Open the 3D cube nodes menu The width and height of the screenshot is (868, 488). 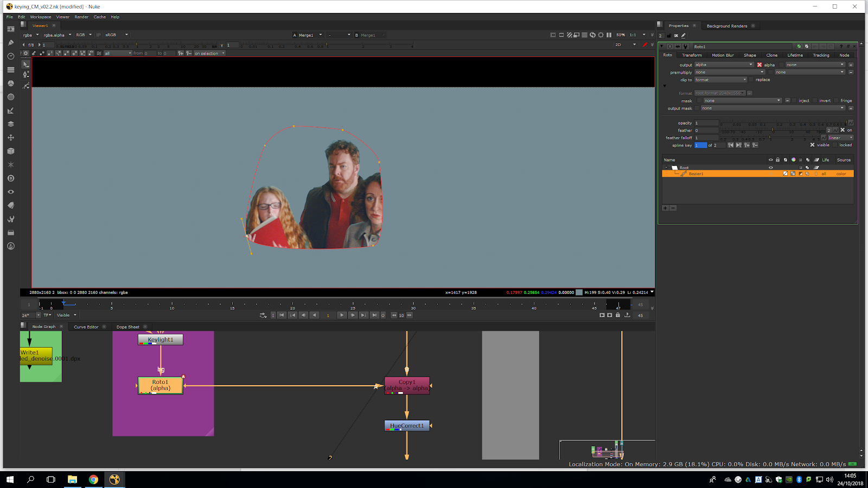(10, 151)
